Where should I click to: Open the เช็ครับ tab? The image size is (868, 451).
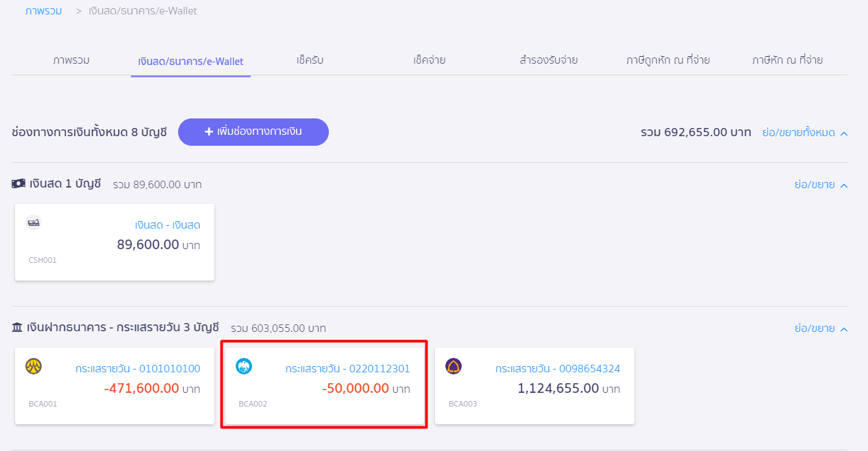pos(310,60)
